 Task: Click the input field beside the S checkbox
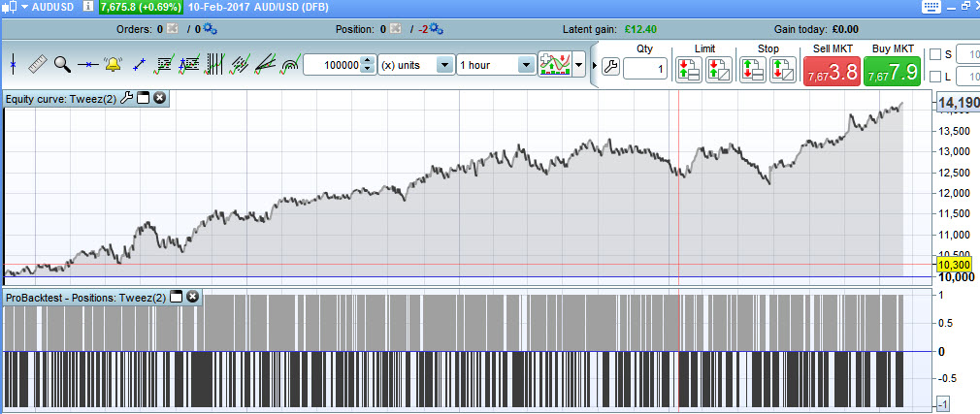tap(968, 54)
